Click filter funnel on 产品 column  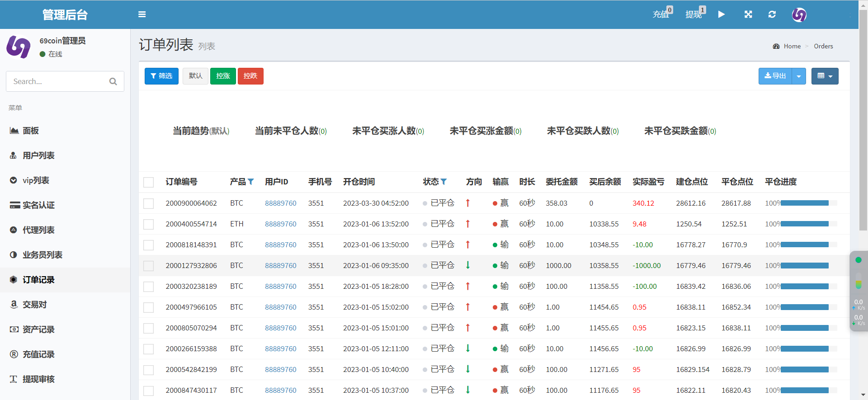pos(251,182)
